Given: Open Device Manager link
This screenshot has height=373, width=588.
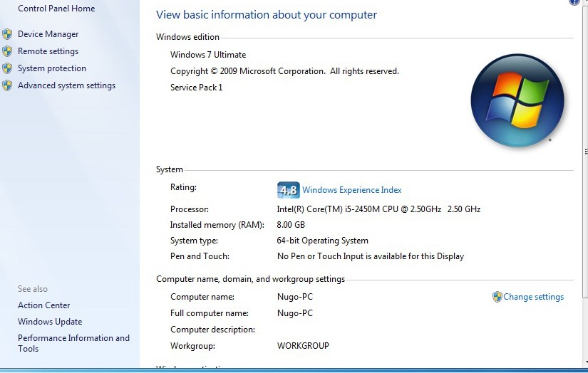Looking at the screenshot, I should [x=48, y=34].
